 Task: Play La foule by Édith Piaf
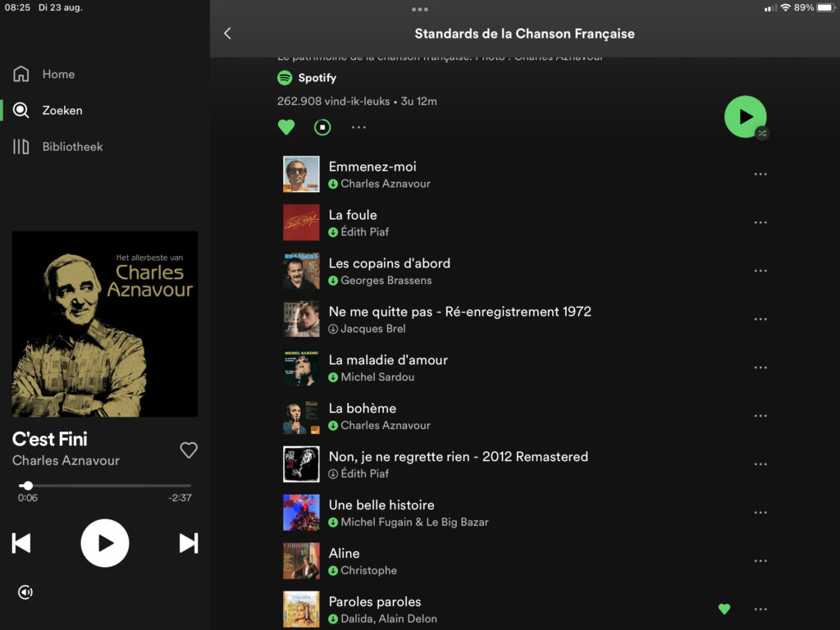click(525, 222)
